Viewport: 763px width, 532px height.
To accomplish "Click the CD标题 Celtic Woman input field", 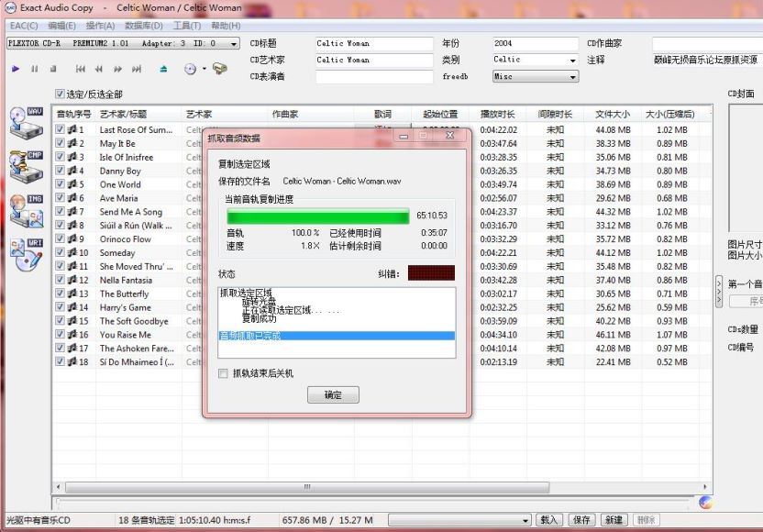I will (374, 44).
